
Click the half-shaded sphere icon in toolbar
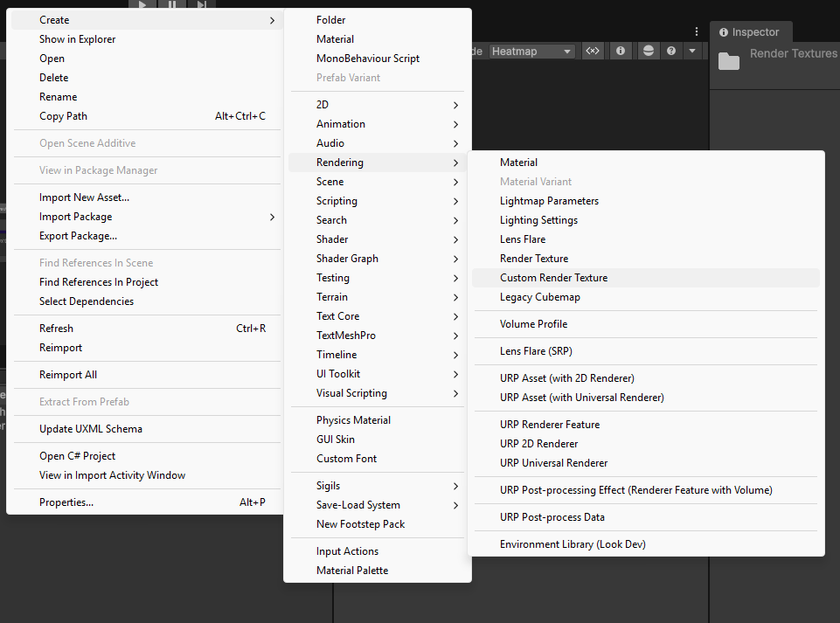pyautogui.click(x=648, y=52)
